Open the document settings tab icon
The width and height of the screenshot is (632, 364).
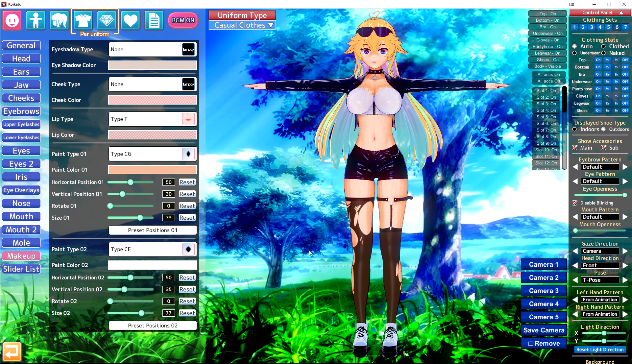[154, 20]
